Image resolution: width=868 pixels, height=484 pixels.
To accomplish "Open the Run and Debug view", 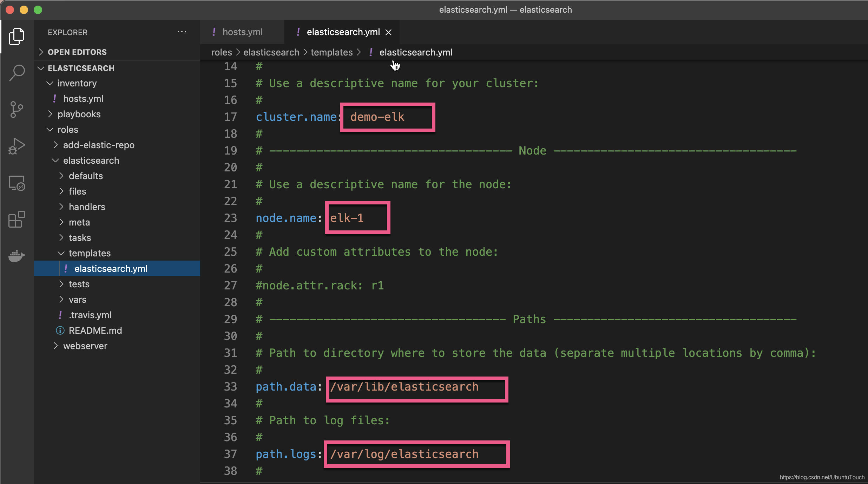I will coord(17,146).
